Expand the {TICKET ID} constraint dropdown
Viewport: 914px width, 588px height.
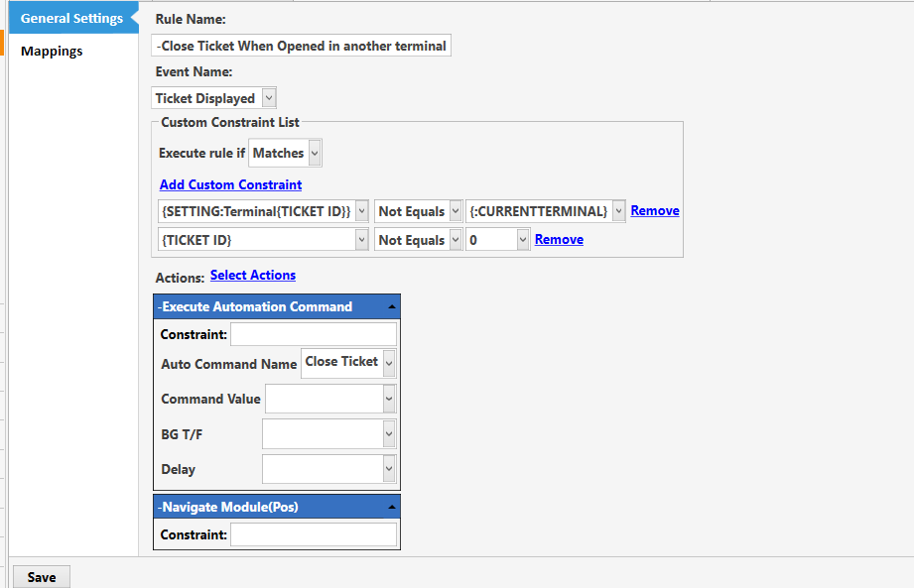(x=361, y=239)
